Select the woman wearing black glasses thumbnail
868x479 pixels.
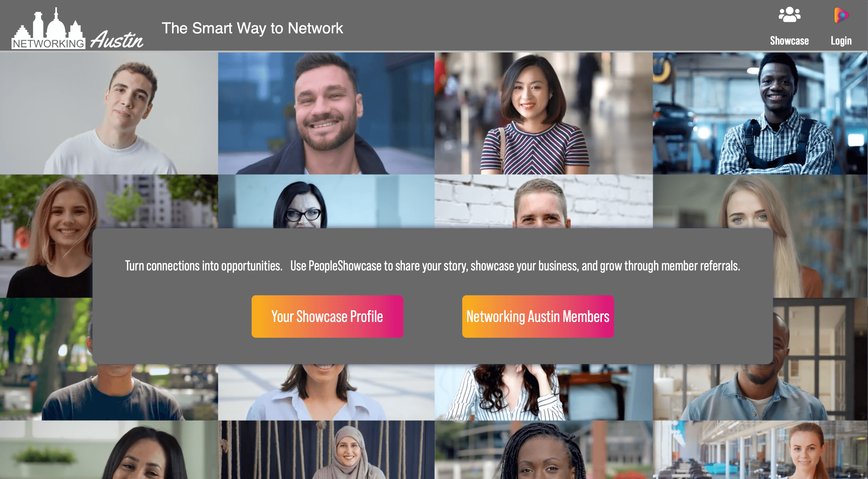326,201
